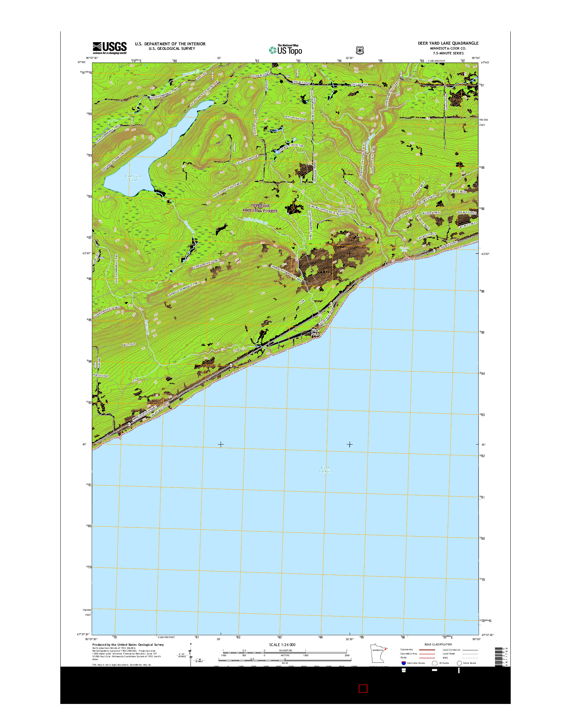The height and width of the screenshot is (728, 571).
Task: Click the red Expressway line sample
Action: coord(427,650)
